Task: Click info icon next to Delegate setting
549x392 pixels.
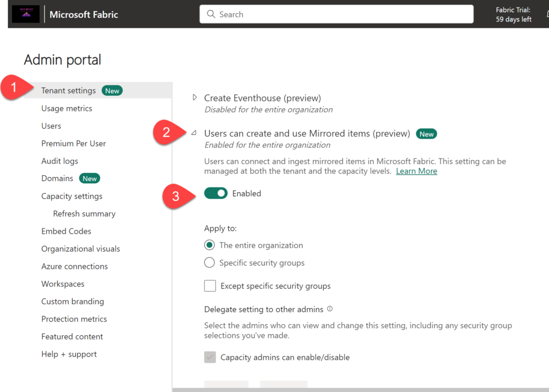Action: pyautogui.click(x=330, y=309)
